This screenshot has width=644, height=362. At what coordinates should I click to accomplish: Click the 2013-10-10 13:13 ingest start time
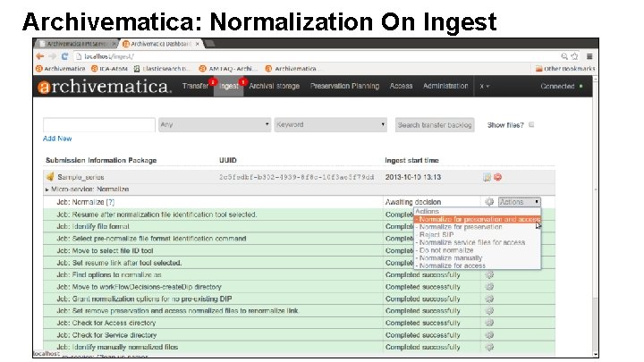[x=412, y=177]
